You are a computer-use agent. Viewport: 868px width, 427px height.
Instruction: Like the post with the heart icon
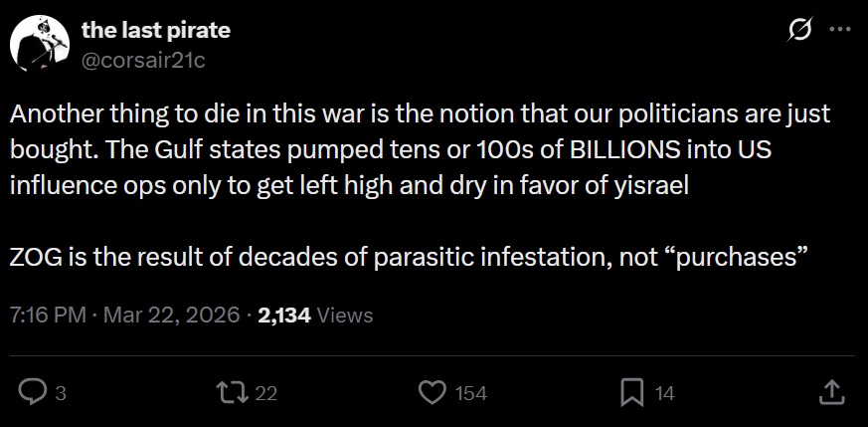point(432,393)
